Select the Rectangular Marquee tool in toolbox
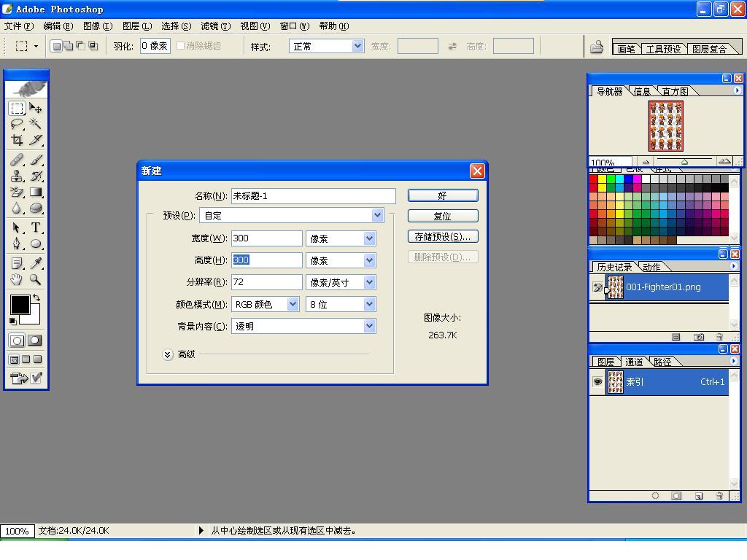The height and width of the screenshot is (560, 747). pos(18,109)
